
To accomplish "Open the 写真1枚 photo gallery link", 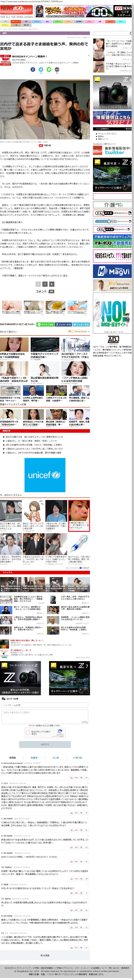I will [45, 145].
